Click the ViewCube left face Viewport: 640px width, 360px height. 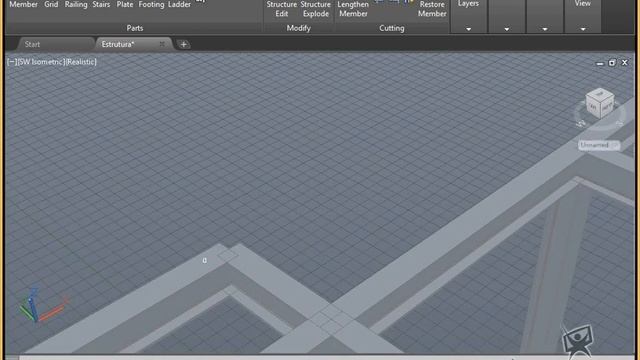click(x=593, y=108)
